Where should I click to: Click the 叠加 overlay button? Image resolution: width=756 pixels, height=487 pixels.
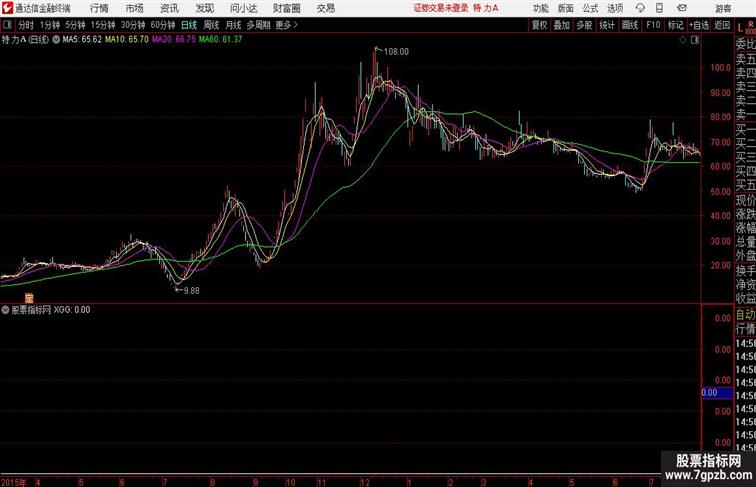point(562,25)
